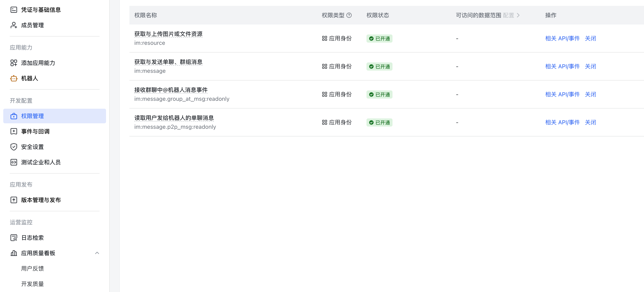Open the 用户反馈 submenu item

33,268
